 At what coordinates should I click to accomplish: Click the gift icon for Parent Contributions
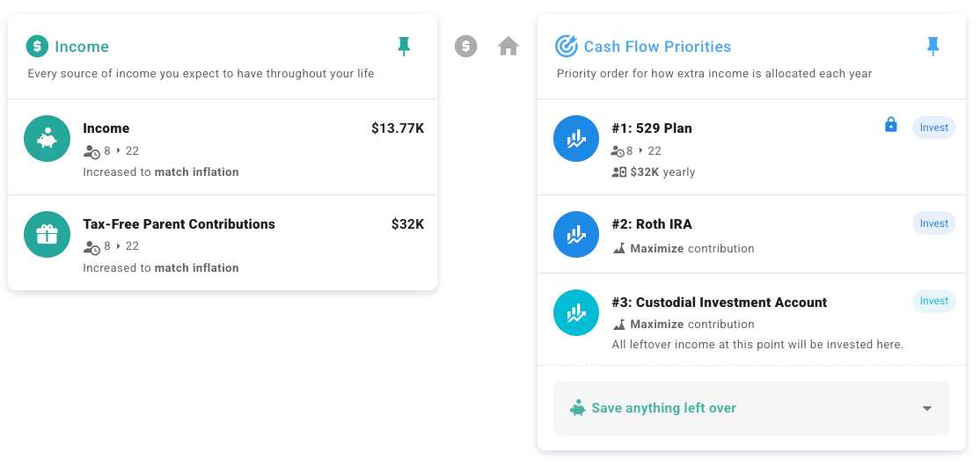[47, 234]
